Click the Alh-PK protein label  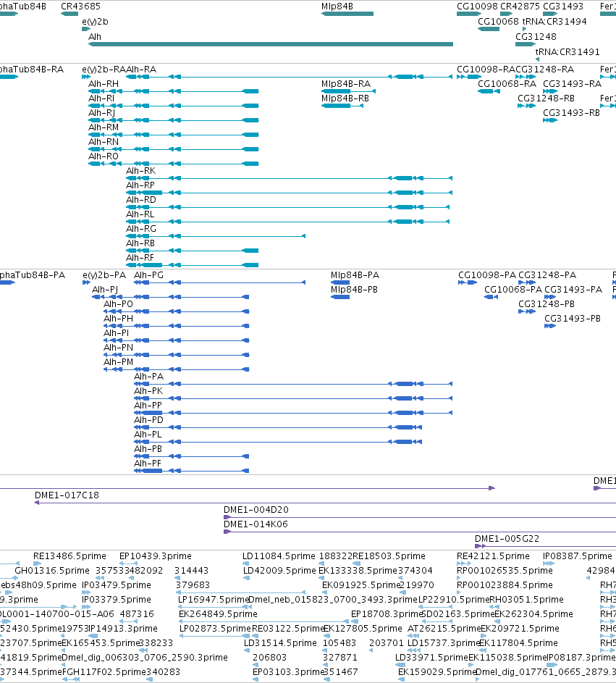[x=148, y=391]
